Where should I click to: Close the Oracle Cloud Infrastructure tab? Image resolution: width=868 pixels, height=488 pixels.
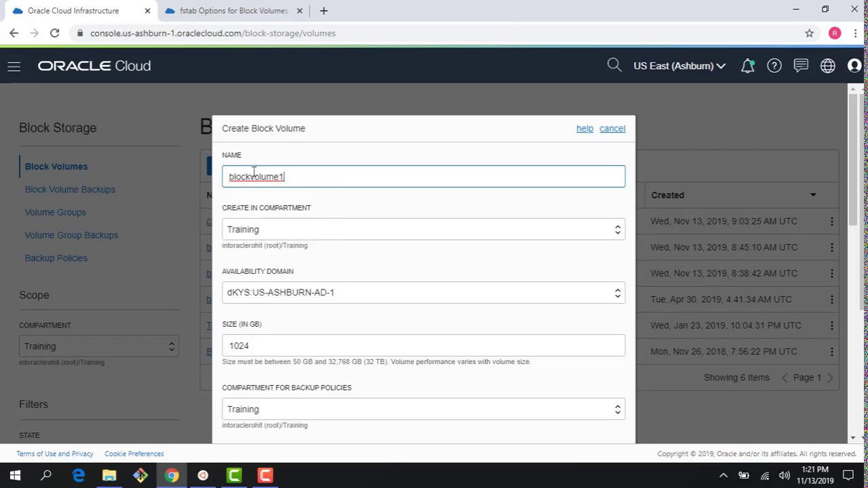click(x=147, y=11)
